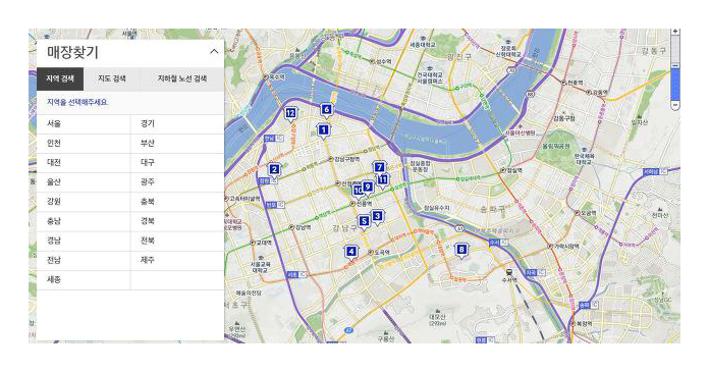
Task: Choose the 충남 region
Action: click(83, 221)
